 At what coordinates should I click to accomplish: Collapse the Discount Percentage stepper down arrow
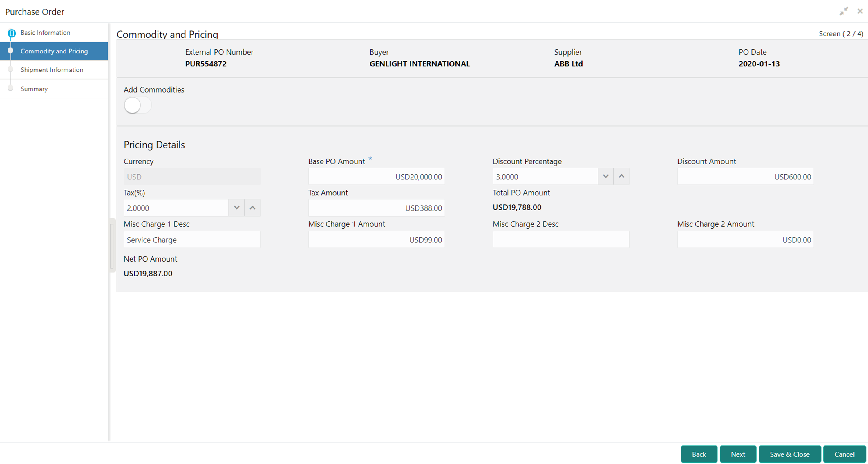[x=606, y=176]
